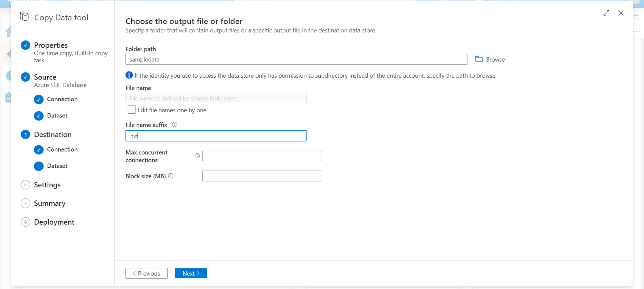
Task: Expand the dialog with the diagonal arrows icon
Action: 606,13
